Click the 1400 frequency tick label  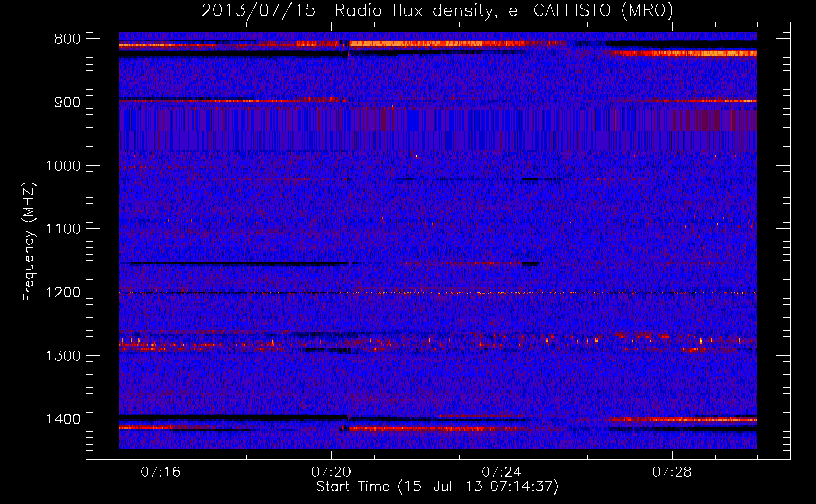tap(63, 419)
